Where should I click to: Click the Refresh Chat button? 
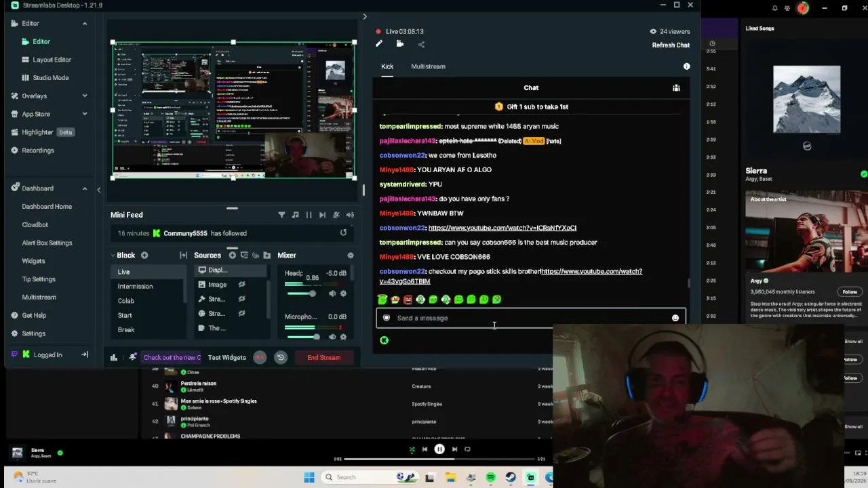coord(671,45)
